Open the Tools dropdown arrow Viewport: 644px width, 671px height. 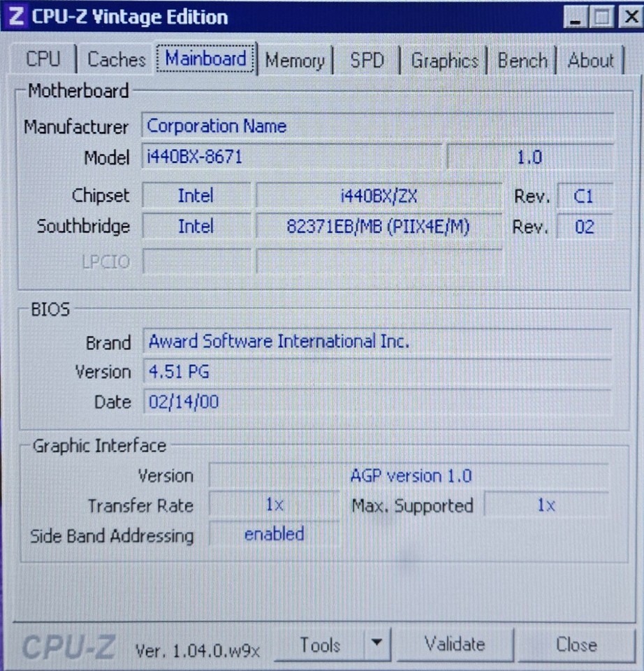(377, 644)
